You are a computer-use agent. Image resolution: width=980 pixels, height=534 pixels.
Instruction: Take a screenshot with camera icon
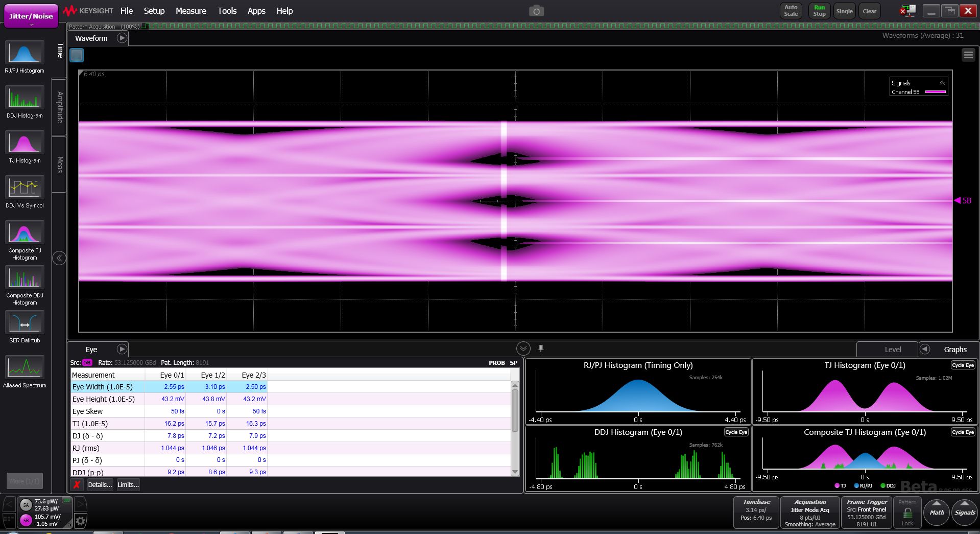[x=536, y=11]
